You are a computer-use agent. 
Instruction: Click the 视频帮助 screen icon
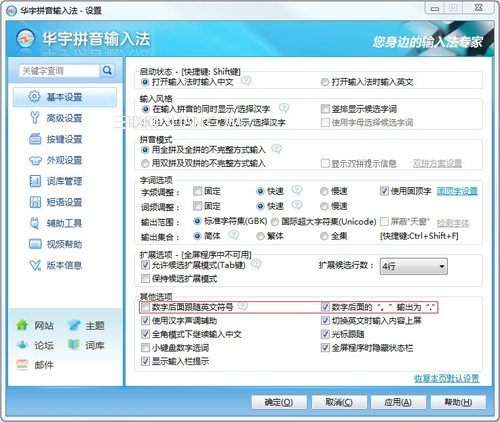[x=35, y=244]
